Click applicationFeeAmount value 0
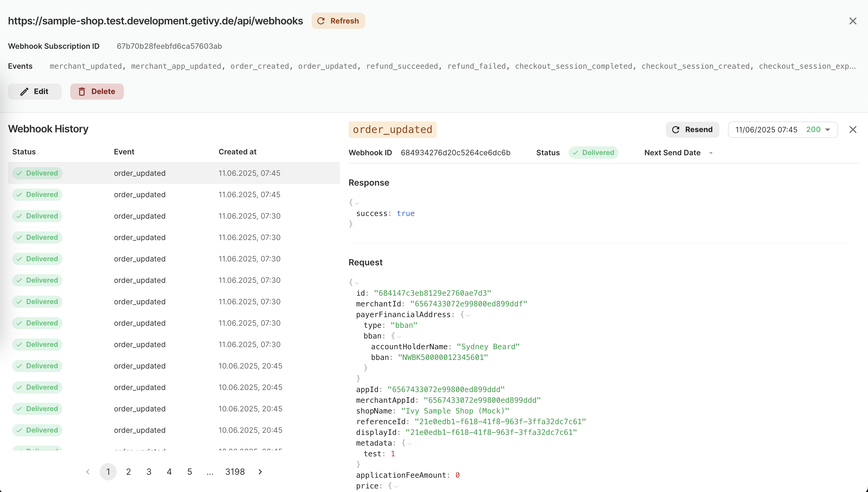Screen dimensions: 868x492 [457, 476]
